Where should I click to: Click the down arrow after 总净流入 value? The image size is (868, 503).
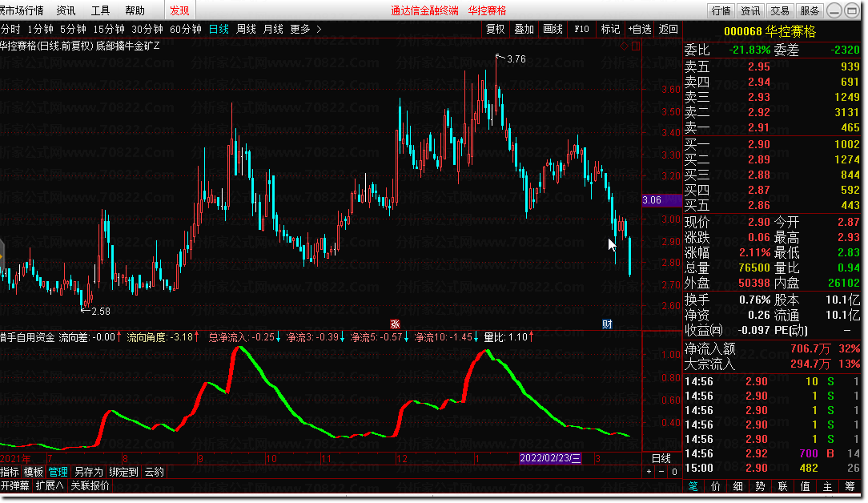tap(278, 337)
